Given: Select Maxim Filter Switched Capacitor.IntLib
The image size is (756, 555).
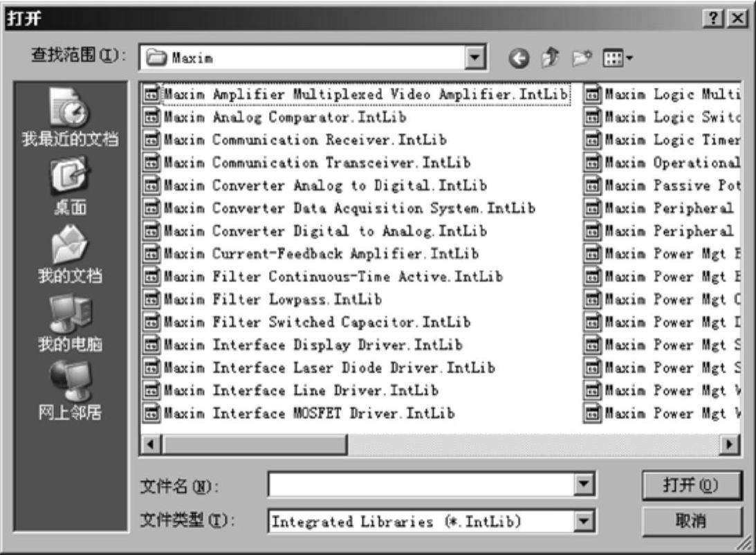Looking at the screenshot, I should tap(308, 322).
